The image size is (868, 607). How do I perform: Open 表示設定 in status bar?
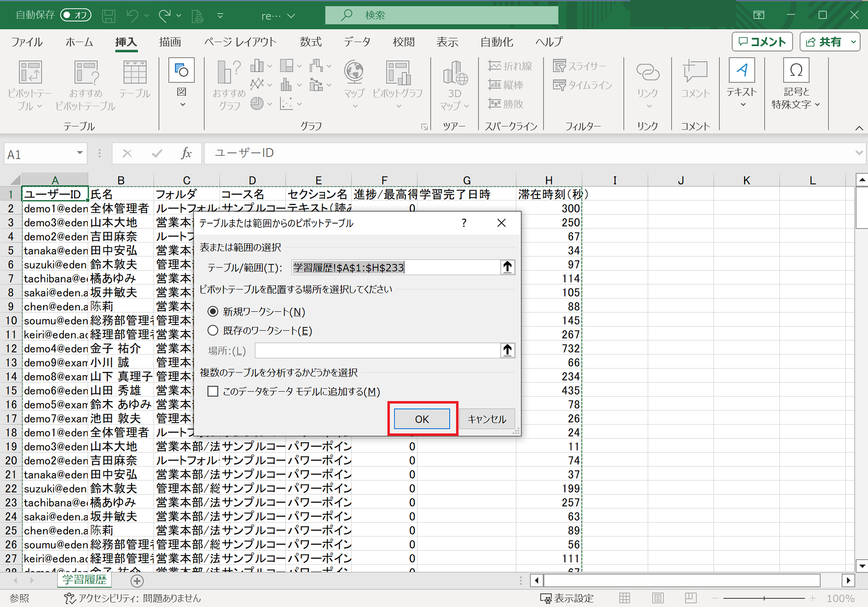click(567, 598)
